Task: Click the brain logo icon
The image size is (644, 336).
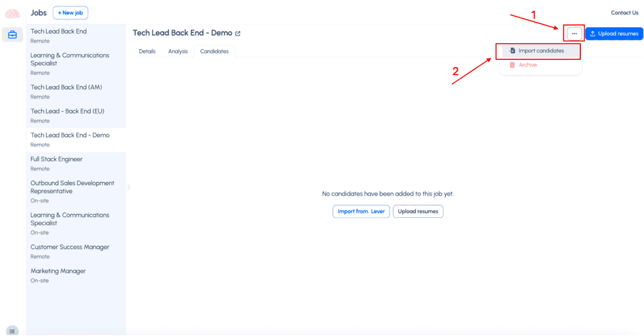Action: coord(12,14)
